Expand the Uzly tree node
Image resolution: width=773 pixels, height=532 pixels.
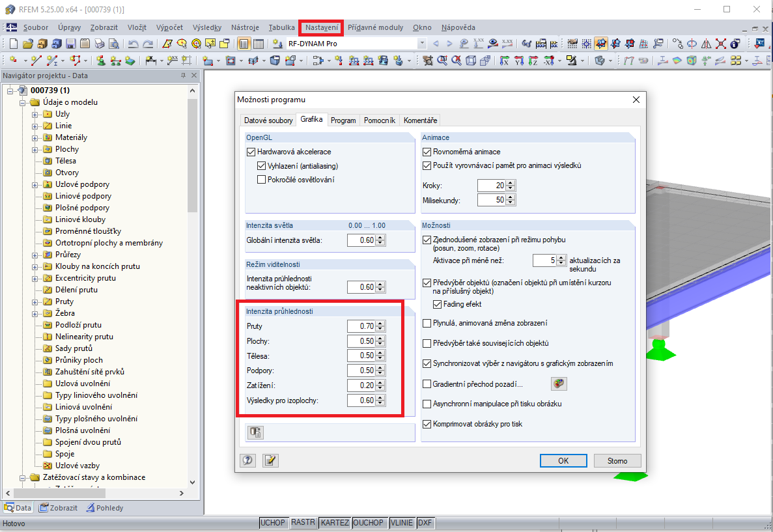point(35,115)
